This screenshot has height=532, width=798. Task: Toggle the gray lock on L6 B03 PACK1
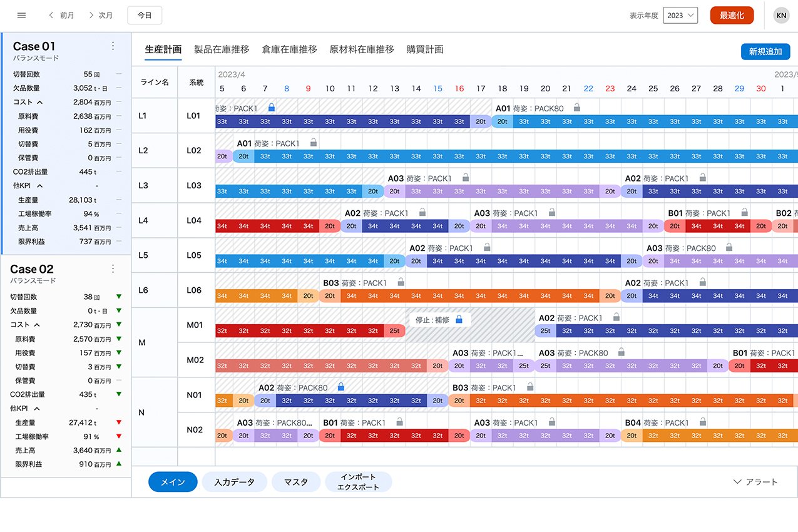(x=401, y=283)
